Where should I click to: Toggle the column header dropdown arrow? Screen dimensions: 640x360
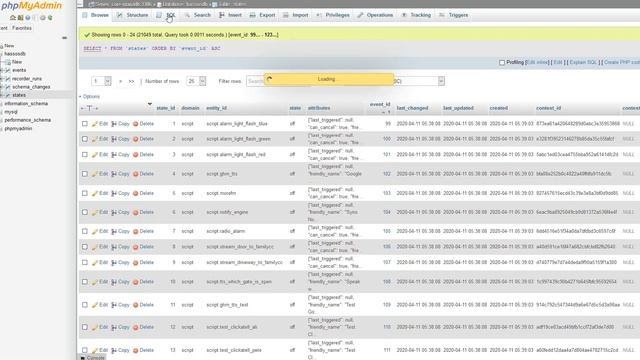pyautogui.click(x=150, y=104)
